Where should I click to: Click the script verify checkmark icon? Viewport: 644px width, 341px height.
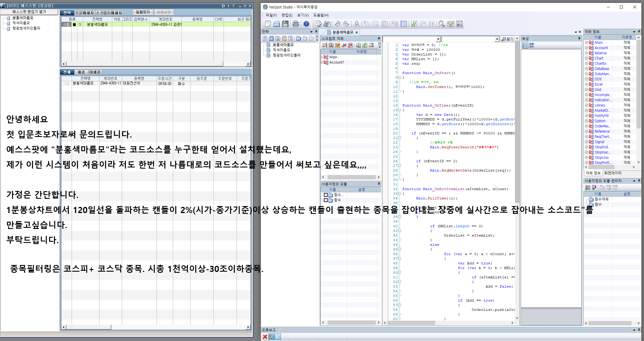(318, 24)
